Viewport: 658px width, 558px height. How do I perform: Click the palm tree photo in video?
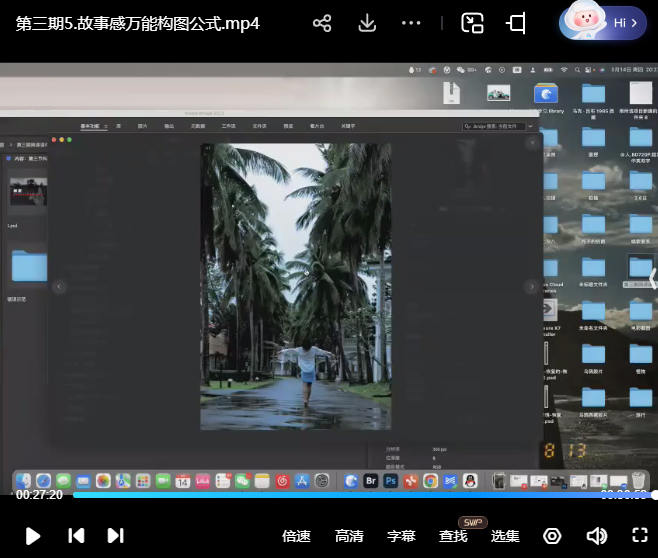pyautogui.click(x=295, y=285)
